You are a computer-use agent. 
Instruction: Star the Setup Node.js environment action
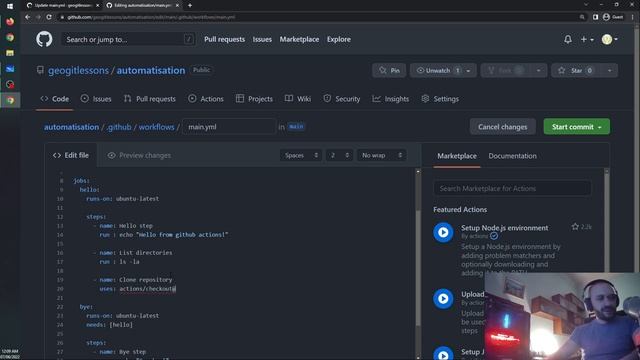tap(575, 227)
